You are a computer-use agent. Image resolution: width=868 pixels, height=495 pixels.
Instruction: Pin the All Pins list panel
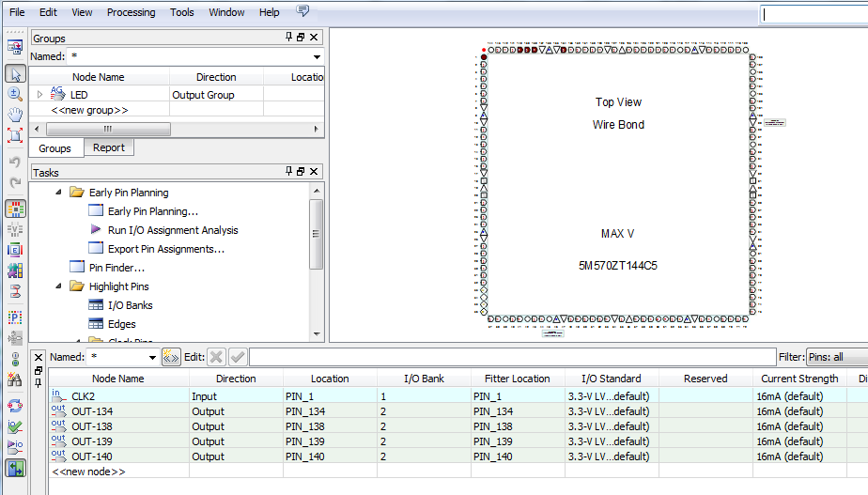39,382
